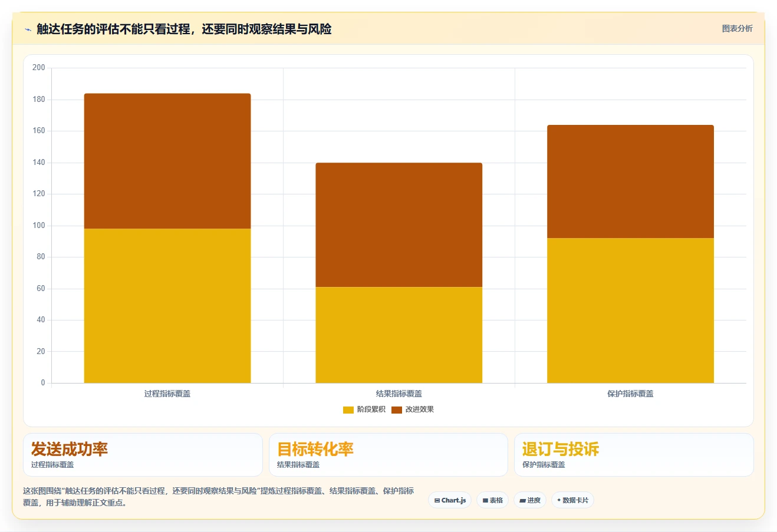Click the 20 y-axis tick label
Viewport: 777px width, 532px height.
click(41, 352)
